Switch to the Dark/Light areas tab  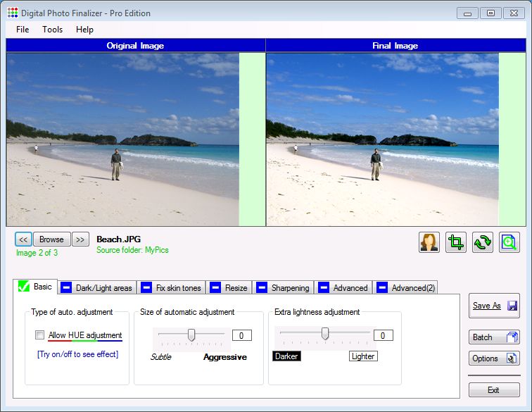click(x=97, y=287)
